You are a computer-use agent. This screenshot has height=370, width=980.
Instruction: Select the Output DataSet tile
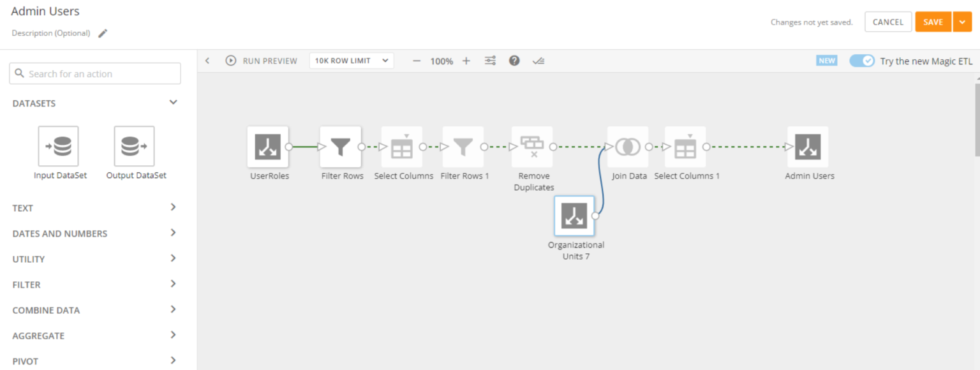(135, 145)
